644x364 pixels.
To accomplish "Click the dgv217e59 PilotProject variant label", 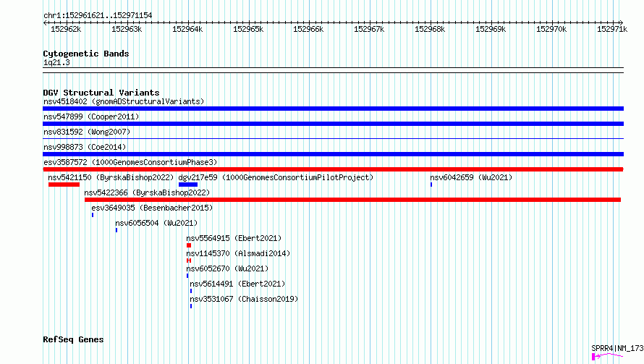I will coord(276,177).
